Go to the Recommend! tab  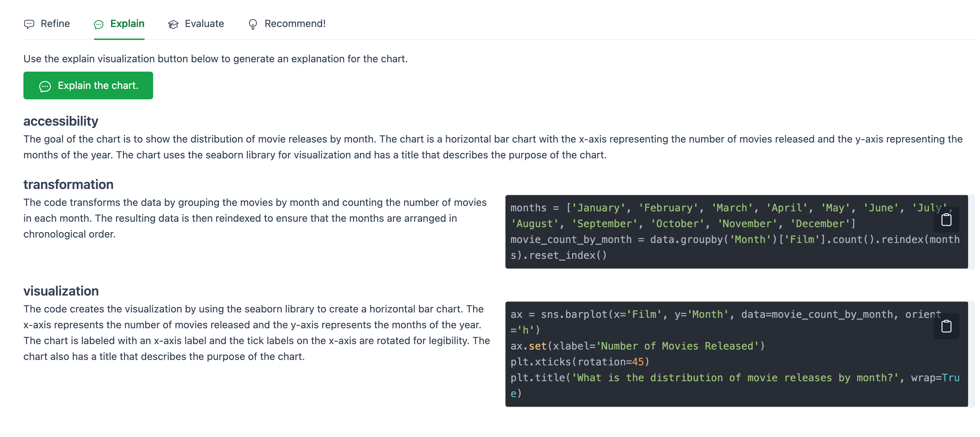[x=294, y=23]
